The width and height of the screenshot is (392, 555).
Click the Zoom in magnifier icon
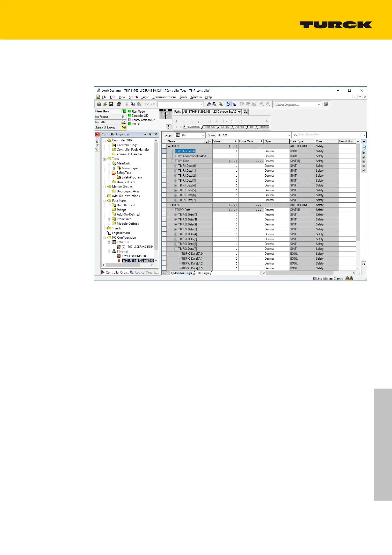click(x=262, y=104)
